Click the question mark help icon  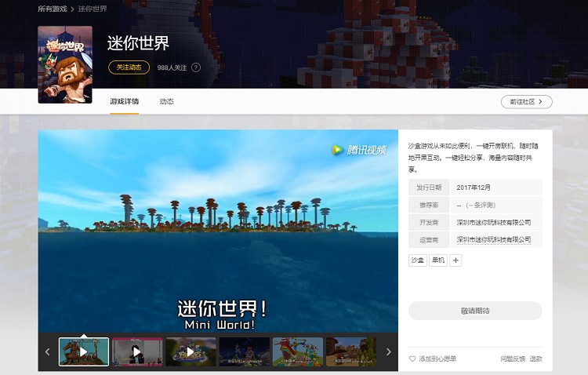click(196, 67)
